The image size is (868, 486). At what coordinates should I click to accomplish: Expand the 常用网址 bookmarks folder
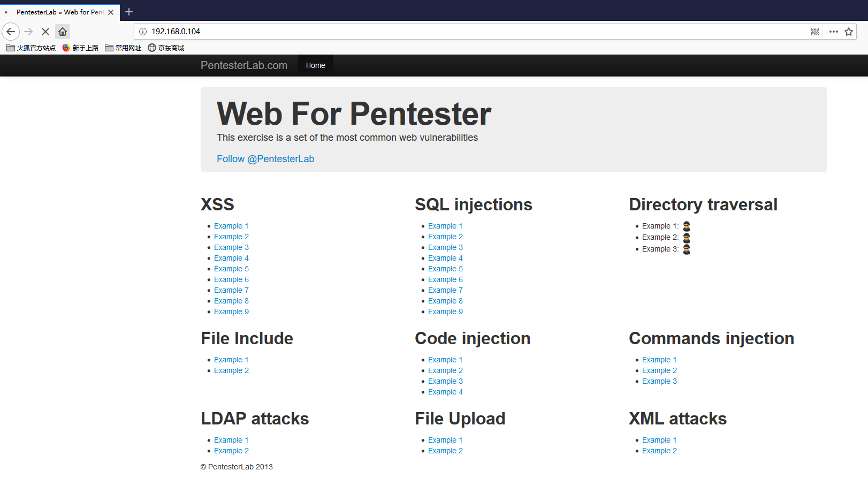click(x=123, y=48)
